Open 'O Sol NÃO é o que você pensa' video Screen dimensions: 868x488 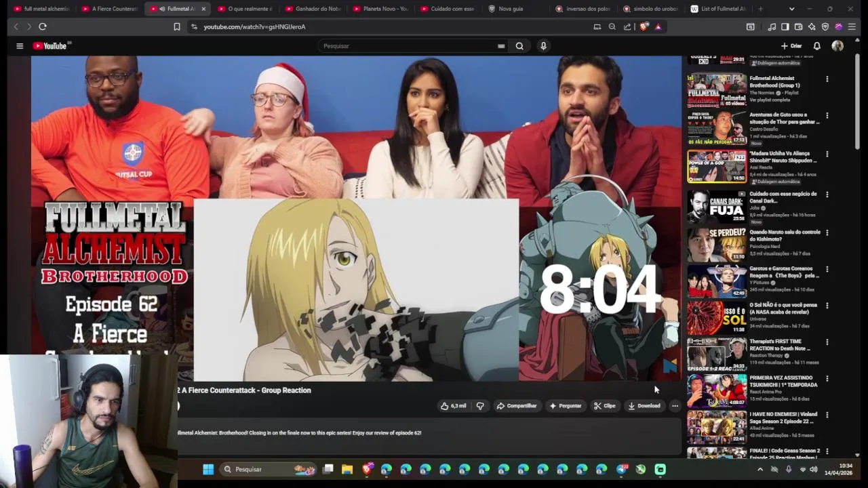click(x=783, y=309)
